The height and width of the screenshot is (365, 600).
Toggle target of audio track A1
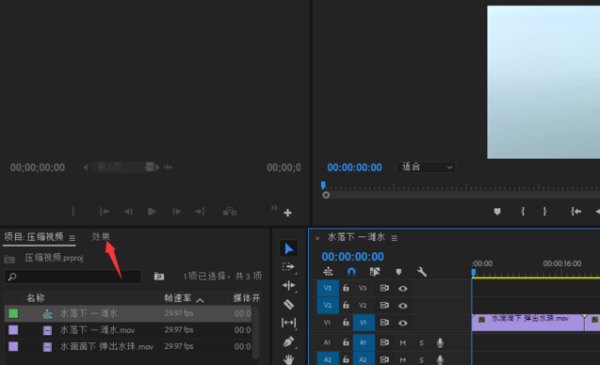click(364, 342)
